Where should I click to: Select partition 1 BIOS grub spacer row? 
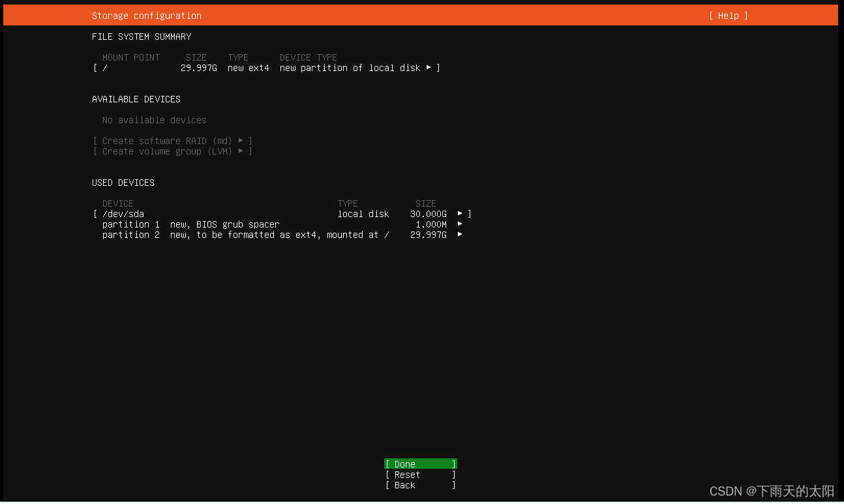click(x=282, y=224)
